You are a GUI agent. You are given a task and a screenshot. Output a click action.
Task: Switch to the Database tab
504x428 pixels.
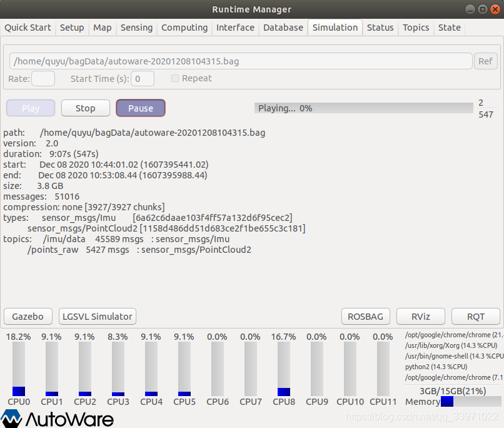pyautogui.click(x=283, y=28)
